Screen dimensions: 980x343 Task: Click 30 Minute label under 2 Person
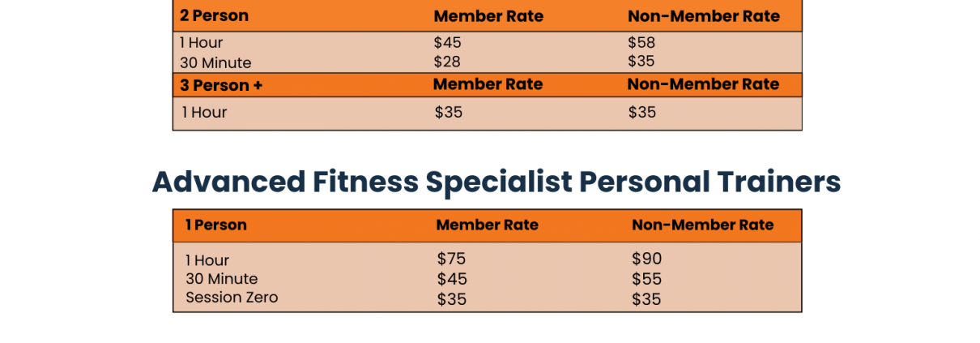coord(215,62)
